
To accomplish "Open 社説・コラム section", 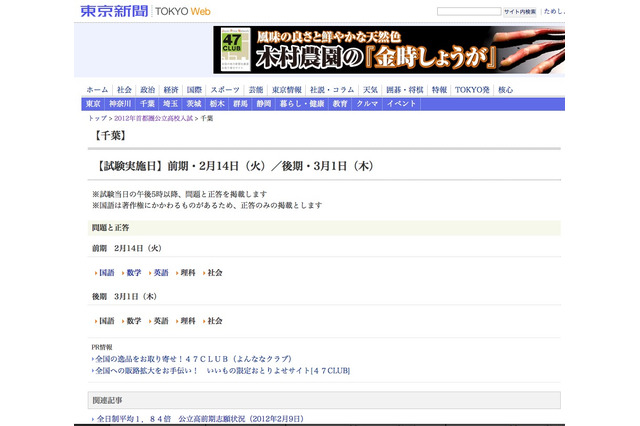I will [x=332, y=90].
